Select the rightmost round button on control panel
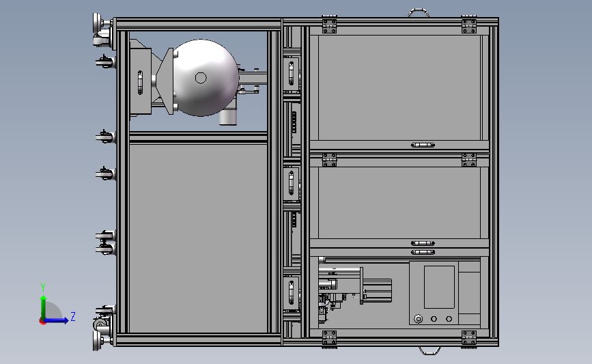592x364 pixels. tap(449, 319)
